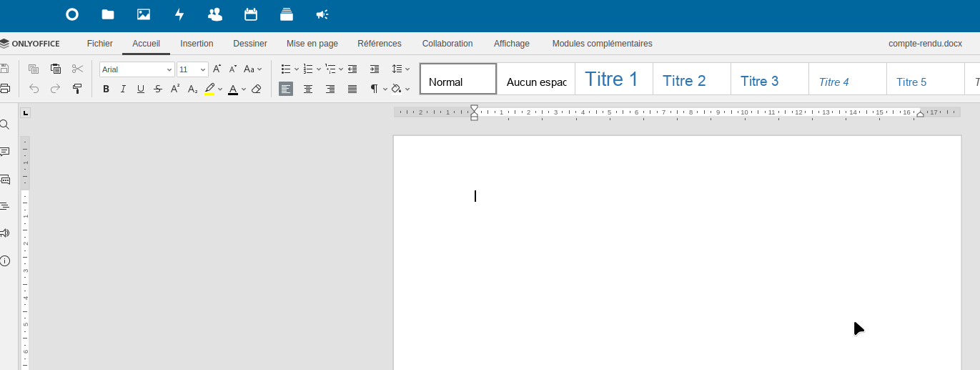Click the Undo arrow
This screenshot has width=980, height=370.
34,89
